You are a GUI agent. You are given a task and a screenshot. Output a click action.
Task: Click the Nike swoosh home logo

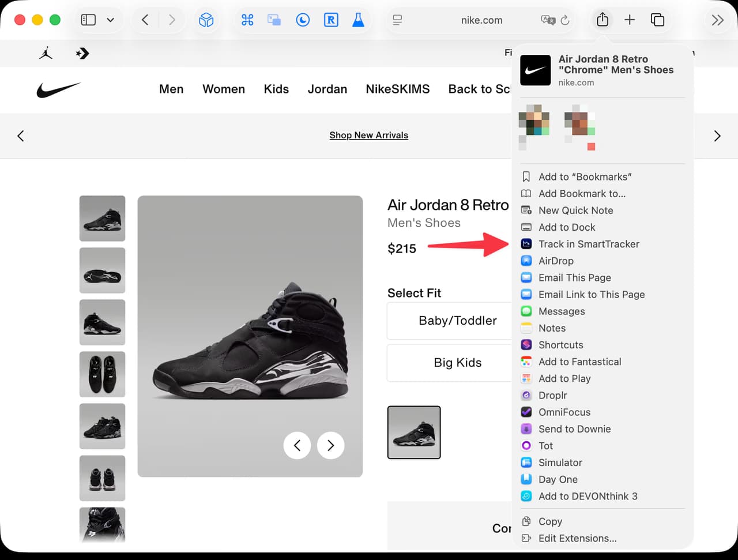(x=58, y=90)
